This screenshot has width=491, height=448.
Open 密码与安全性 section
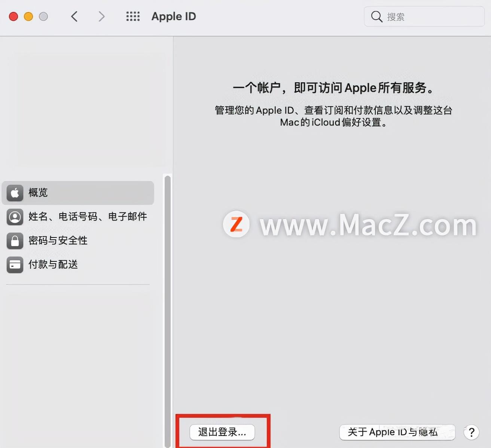(x=78, y=241)
